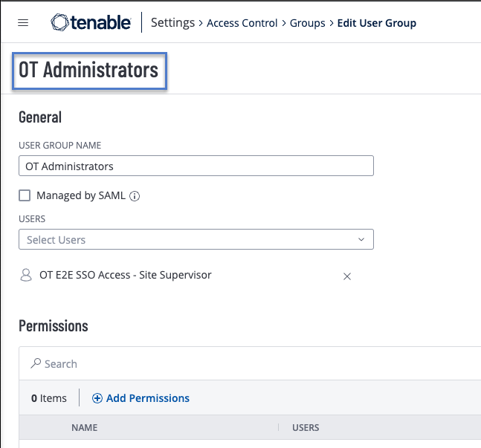This screenshot has width=481, height=448.
Task: Click Edit User Group breadcrumb
Action: (377, 23)
